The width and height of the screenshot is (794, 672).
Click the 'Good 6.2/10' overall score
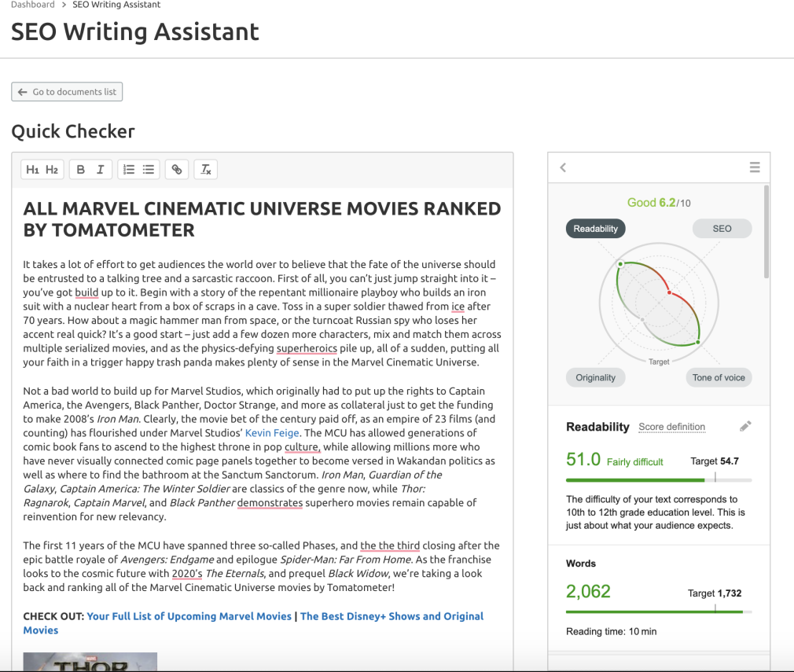(659, 203)
